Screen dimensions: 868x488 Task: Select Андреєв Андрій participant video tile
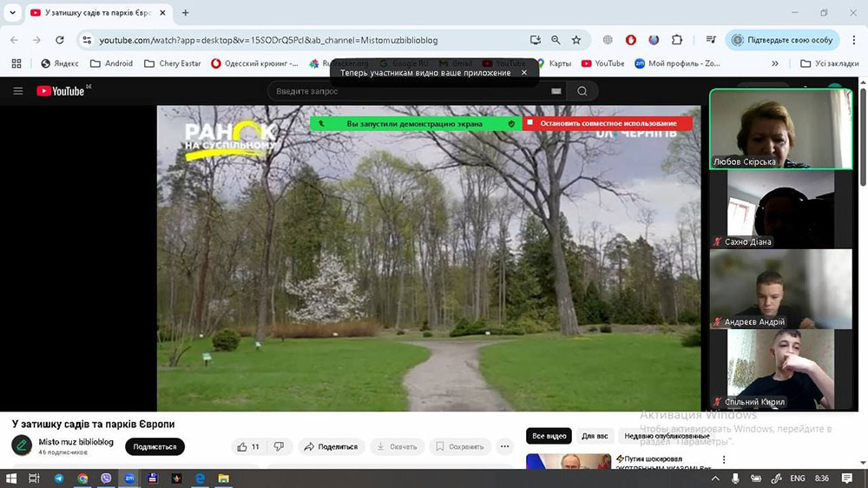pyautogui.click(x=780, y=288)
